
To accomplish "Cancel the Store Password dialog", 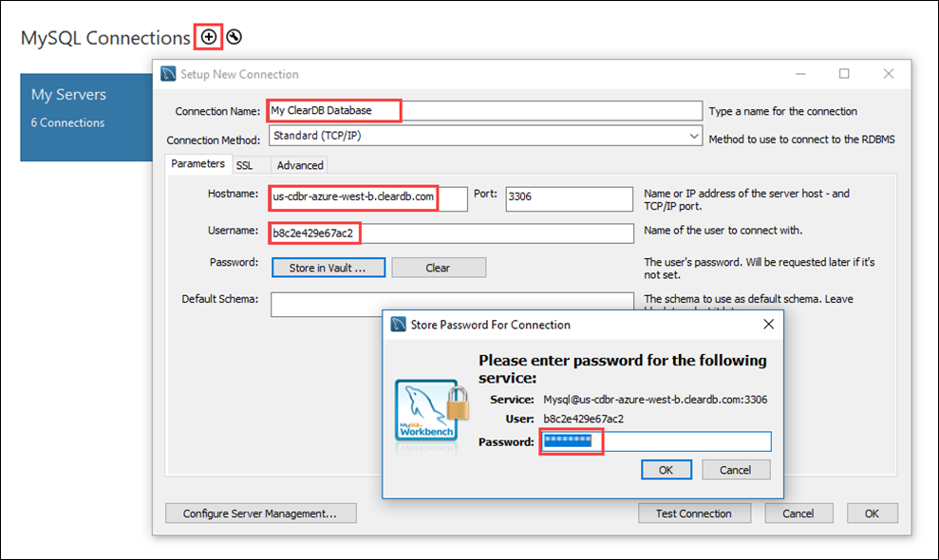I will click(736, 470).
